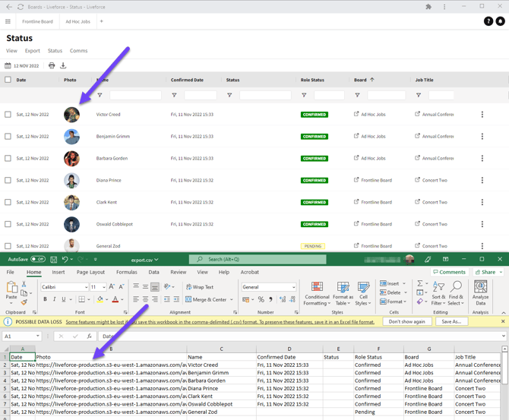
Task: Open row options for Diana Prince
Action: coord(482,180)
